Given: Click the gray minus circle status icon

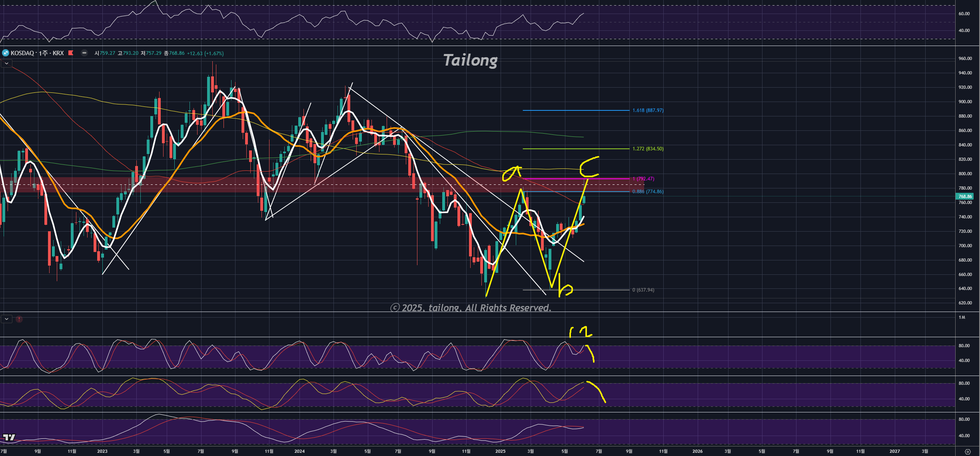Looking at the screenshot, I should pos(84,53).
